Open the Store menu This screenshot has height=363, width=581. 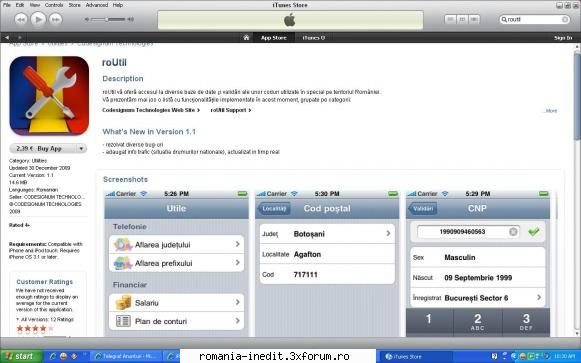(74, 5)
